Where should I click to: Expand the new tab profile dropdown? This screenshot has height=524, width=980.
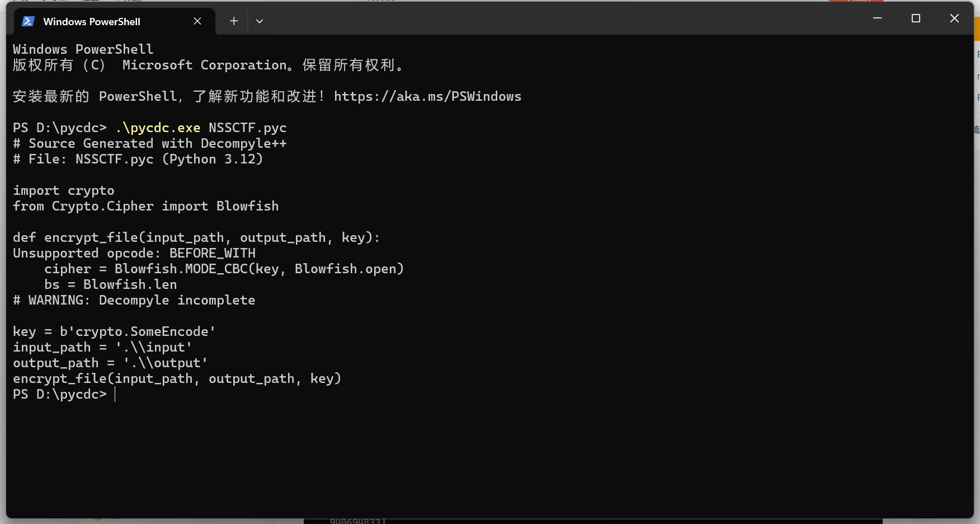[x=260, y=21]
